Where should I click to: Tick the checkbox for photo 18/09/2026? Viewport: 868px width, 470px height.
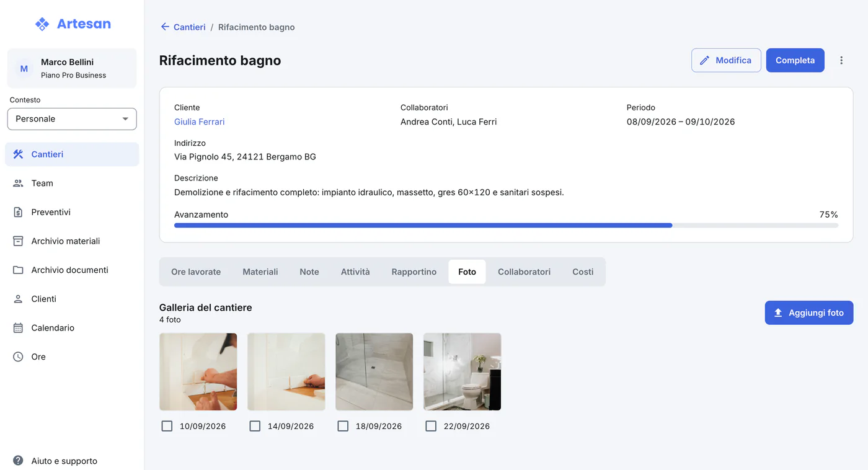click(x=343, y=426)
